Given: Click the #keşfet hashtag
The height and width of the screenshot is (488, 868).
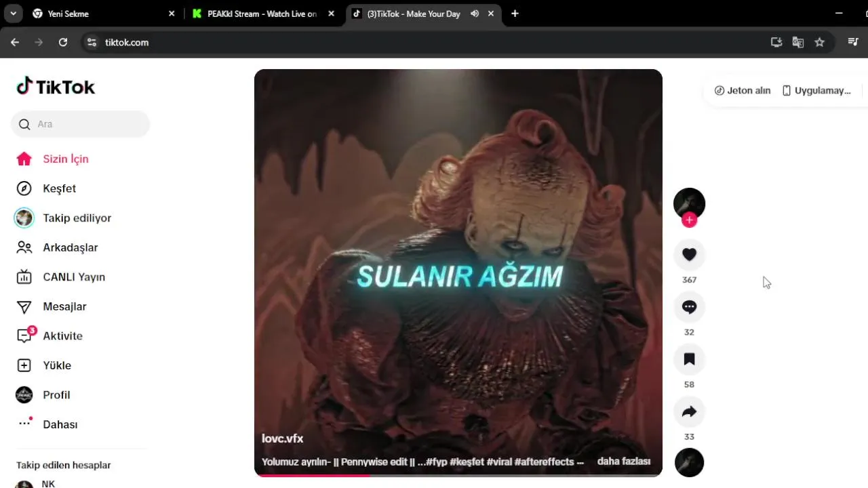Looking at the screenshot, I should (467, 462).
